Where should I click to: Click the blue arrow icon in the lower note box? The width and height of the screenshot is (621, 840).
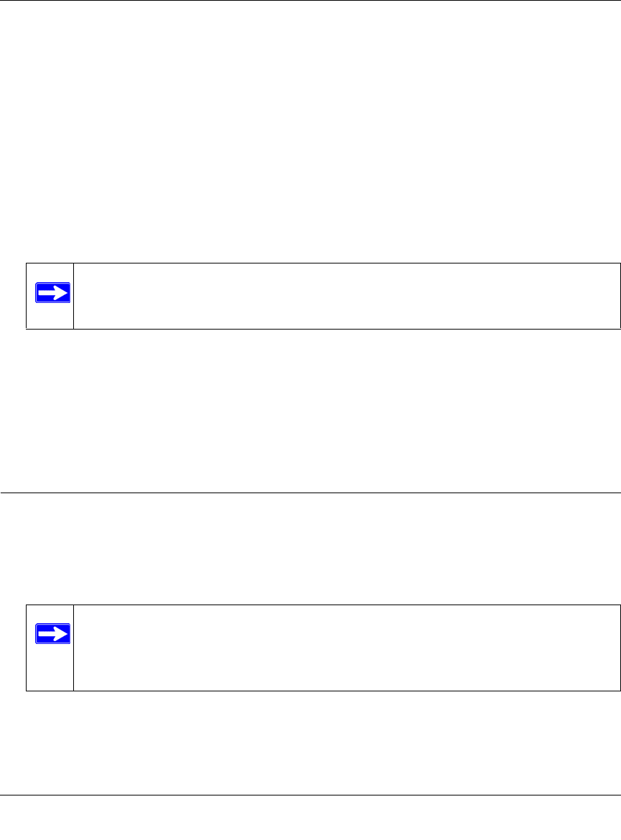coord(49,634)
